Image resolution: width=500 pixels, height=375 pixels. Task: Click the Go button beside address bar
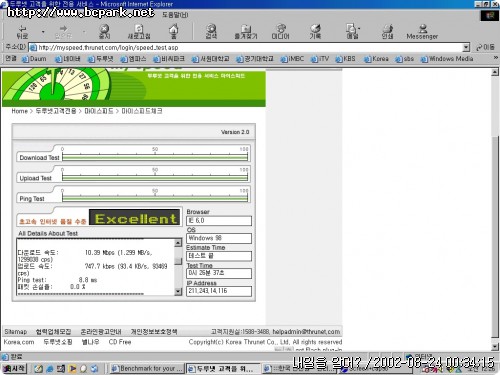[x=486, y=47]
